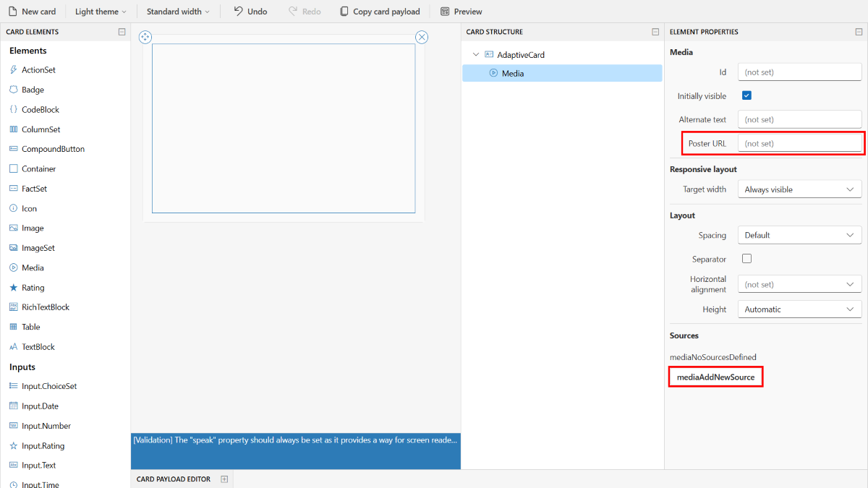The width and height of the screenshot is (868, 488).
Task: Click the Id input field
Action: tap(799, 72)
